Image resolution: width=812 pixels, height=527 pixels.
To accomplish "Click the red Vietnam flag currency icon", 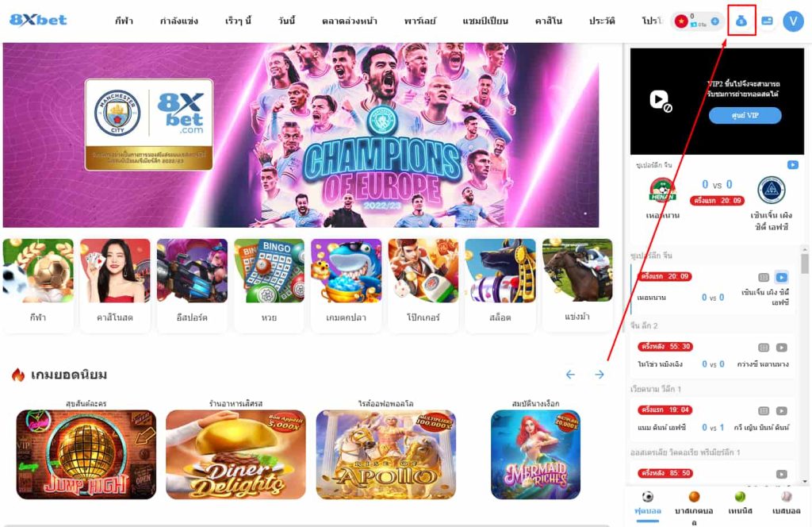I will tap(680, 21).
